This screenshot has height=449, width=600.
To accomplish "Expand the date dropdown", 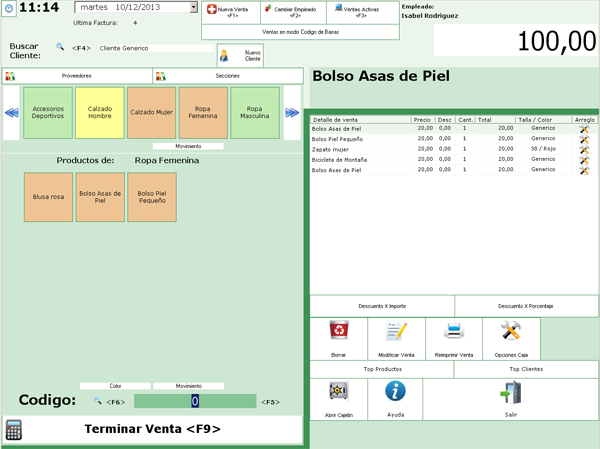I will [x=193, y=8].
